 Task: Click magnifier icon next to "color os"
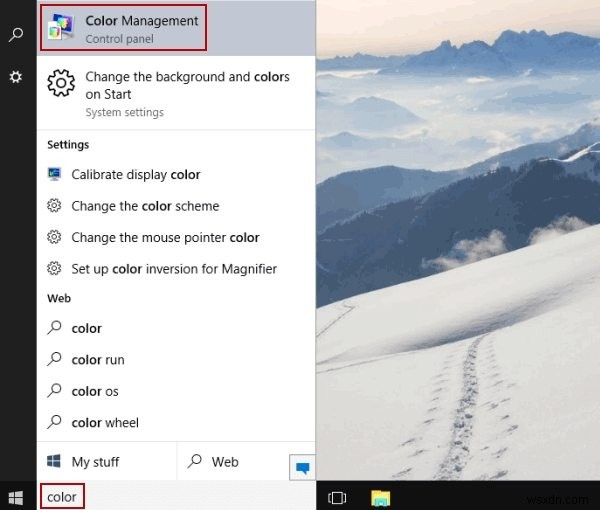[54, 390]
